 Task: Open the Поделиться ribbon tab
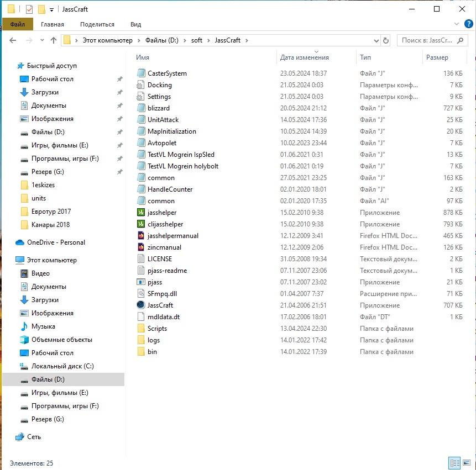coord(97,24)
